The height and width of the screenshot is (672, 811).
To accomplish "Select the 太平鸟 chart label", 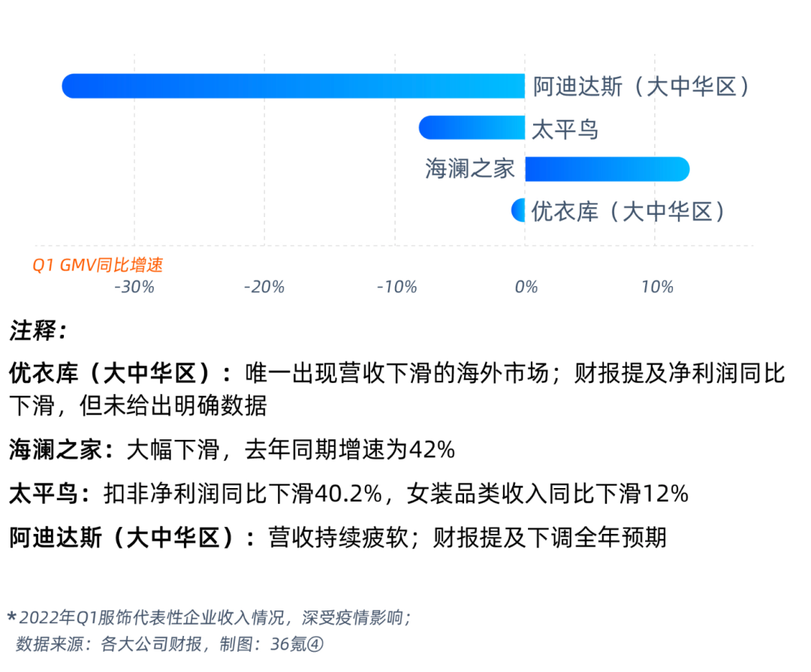I will click(565, 129).
